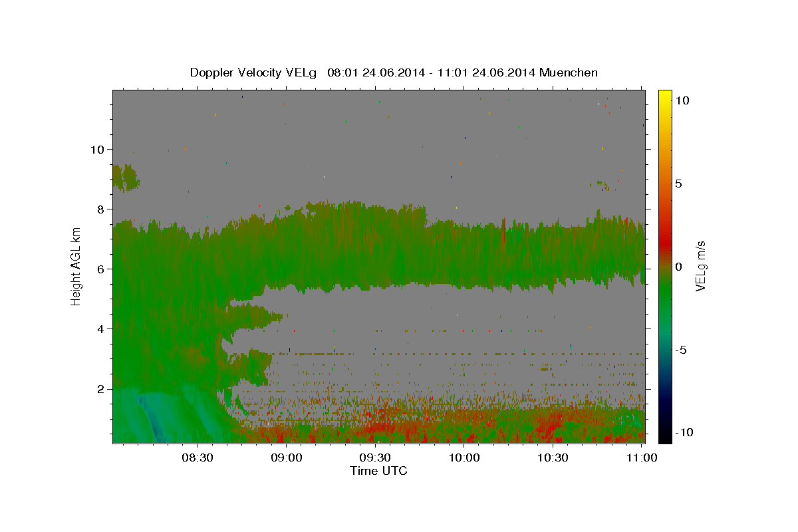Click the '10:00' time axis label

pyautogui.click(x=465, y=458)
